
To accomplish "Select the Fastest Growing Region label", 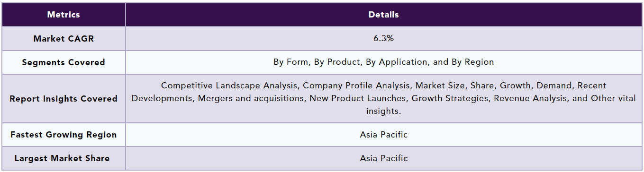I will click(x=63, y=135).
